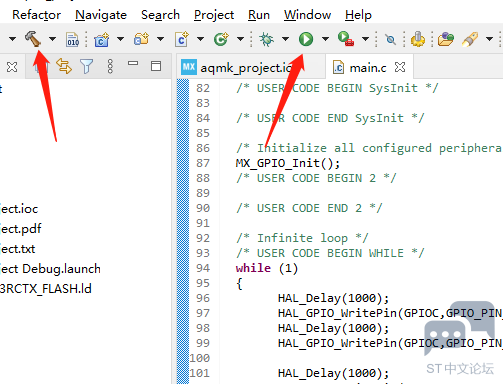Minimize the project explorer panel

click(133, 63)
